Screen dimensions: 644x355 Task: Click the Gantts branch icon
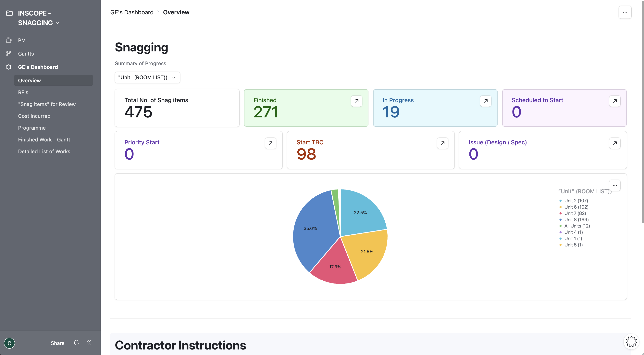click(9, 54)
